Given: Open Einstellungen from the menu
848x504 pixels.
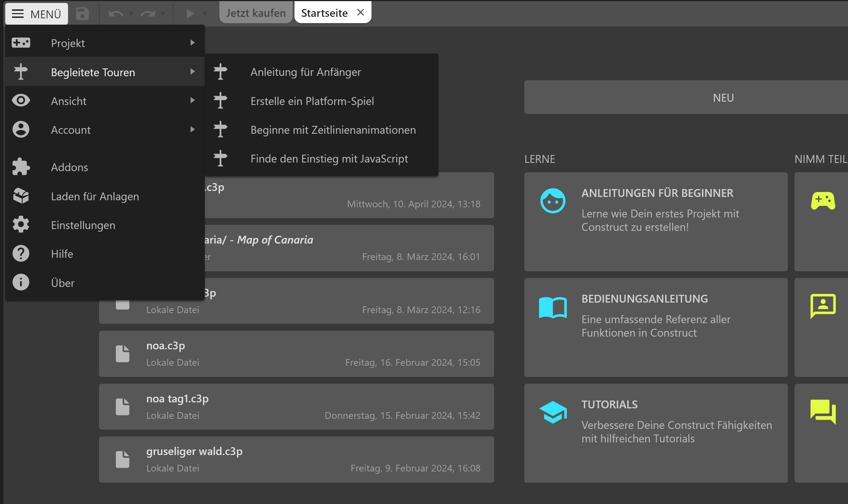Looking at the screenshot, I should click(x=105, y=225).
